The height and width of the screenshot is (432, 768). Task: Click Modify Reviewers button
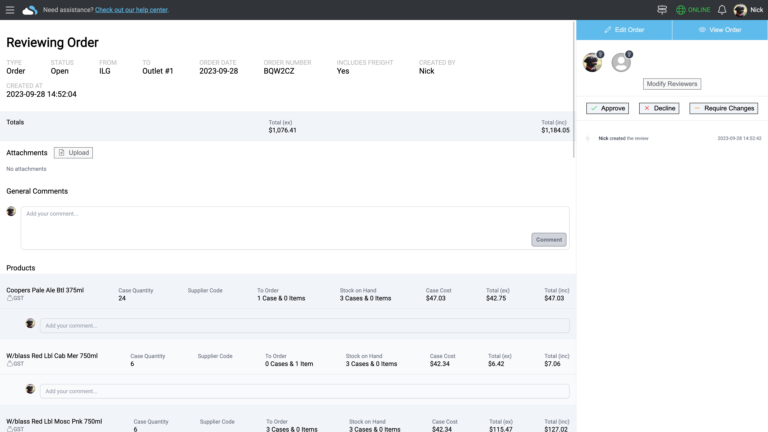[x=671, y=84]
